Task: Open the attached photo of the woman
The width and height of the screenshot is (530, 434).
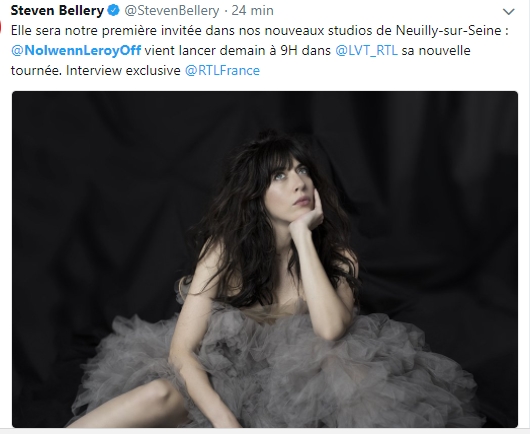Action: tap(265, 259)
